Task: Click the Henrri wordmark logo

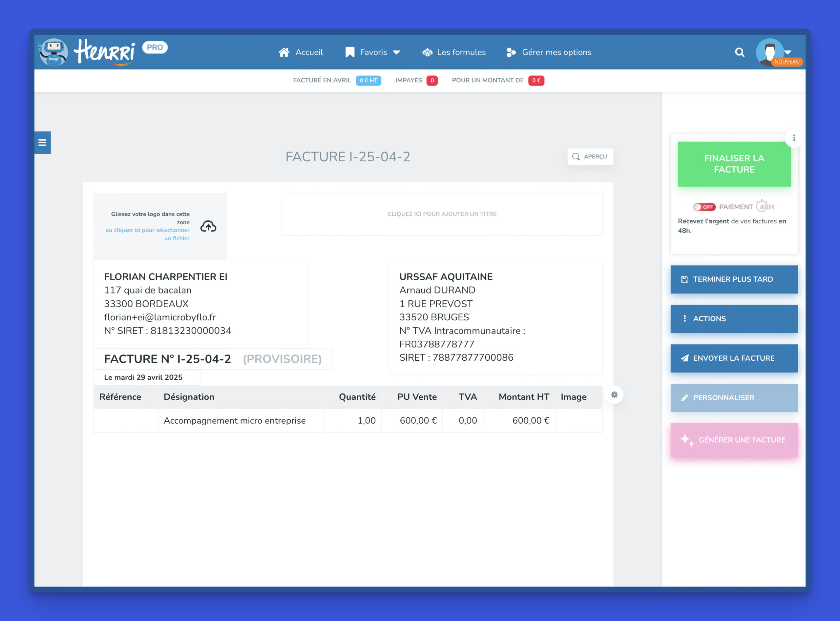Action: [x=104, y=51]
